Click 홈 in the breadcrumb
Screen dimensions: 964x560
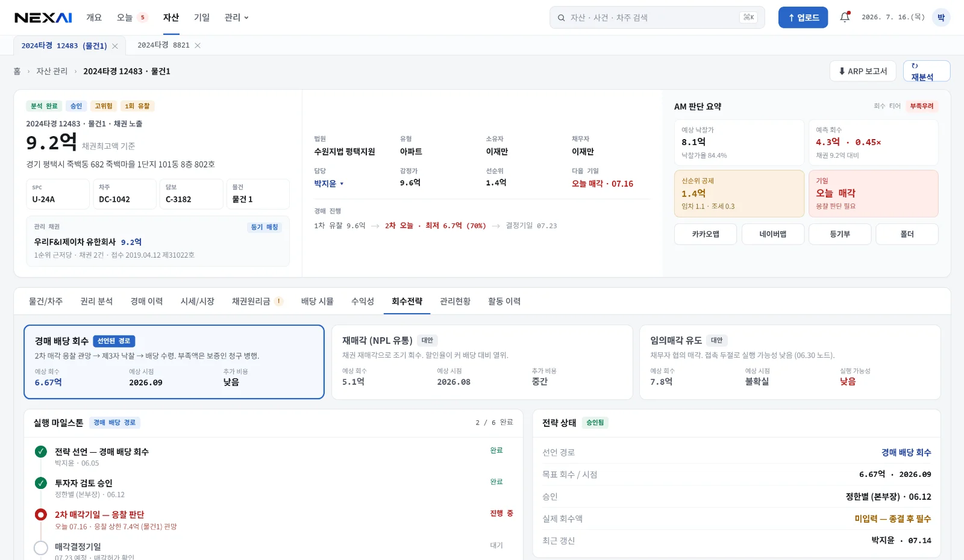pos(17,71)
